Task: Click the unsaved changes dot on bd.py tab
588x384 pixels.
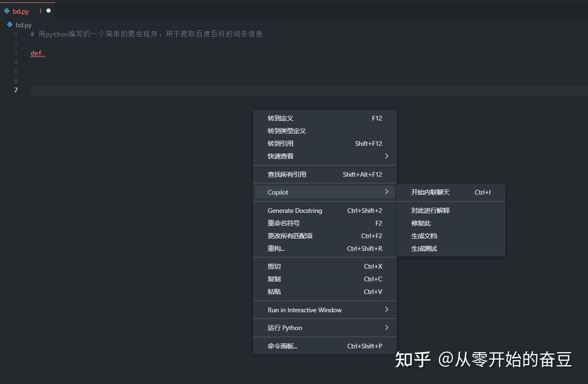Action: tap(49, 11)
